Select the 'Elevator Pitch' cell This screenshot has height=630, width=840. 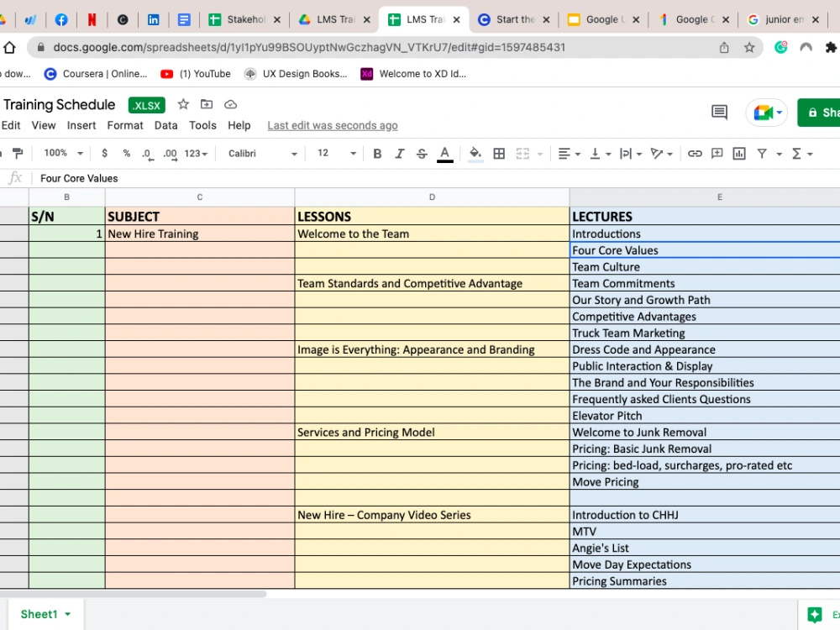pyautogui.click(x=705, y=416)
